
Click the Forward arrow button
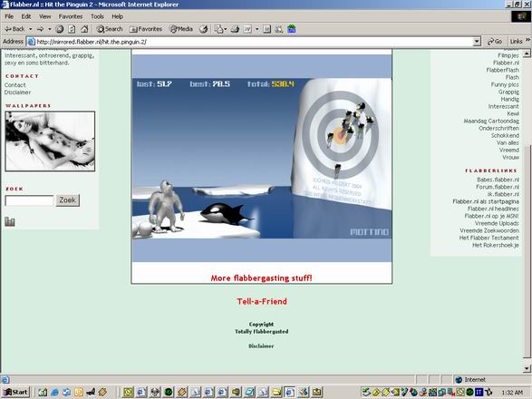click(41, 29)
